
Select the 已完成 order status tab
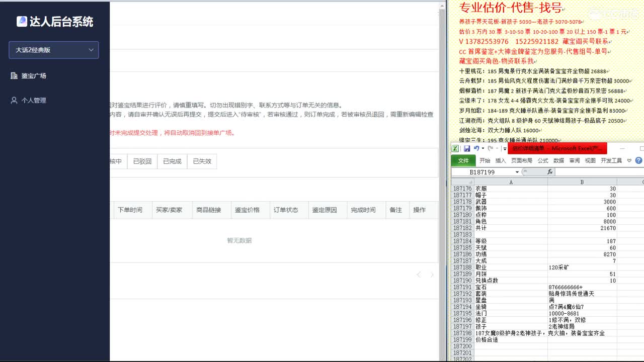coord(172,161)
